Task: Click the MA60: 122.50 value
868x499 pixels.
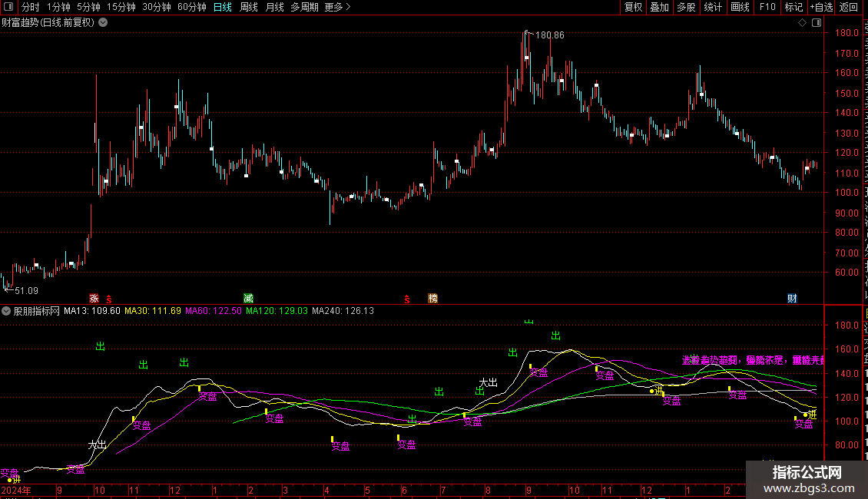Action: tap(213, 311)
